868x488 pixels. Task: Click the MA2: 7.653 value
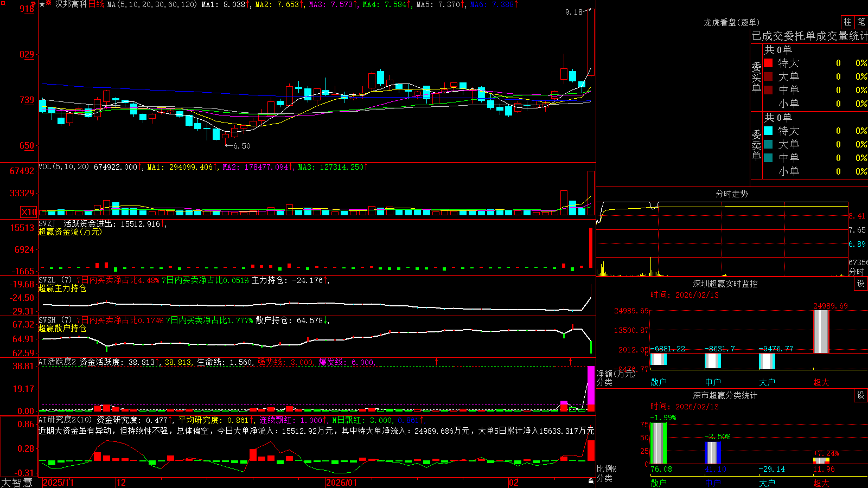[279, 4]
